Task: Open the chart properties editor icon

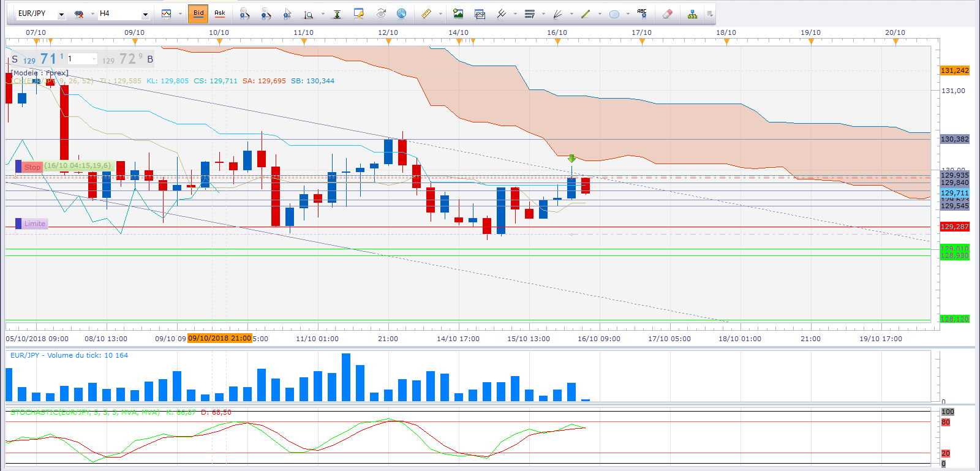Action: click(359, 13)
